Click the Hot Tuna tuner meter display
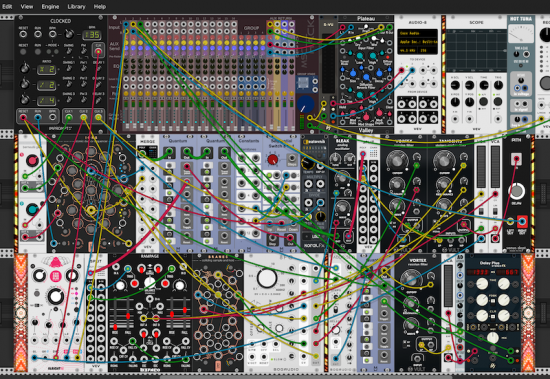 521,34
